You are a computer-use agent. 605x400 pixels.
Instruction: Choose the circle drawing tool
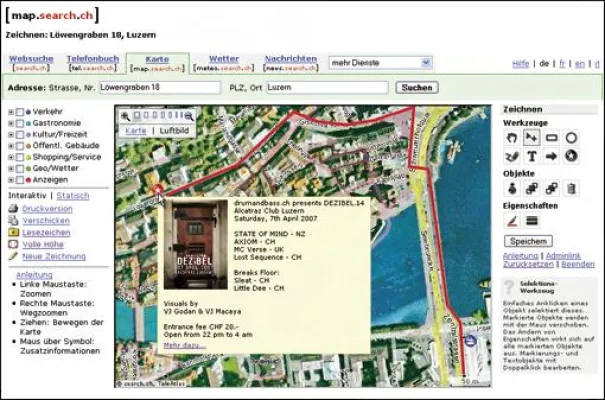click(571, 138)
